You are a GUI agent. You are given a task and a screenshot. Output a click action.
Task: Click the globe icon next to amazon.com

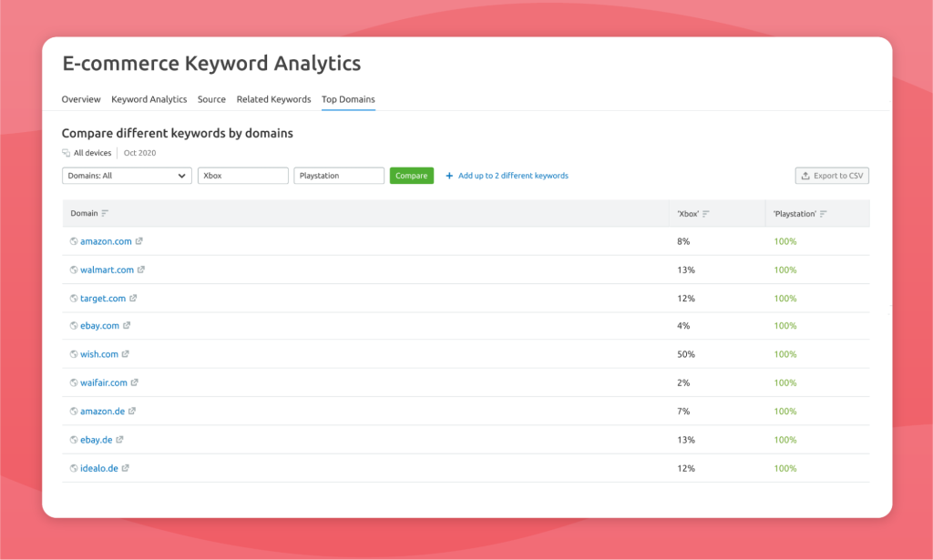point(73,241)
